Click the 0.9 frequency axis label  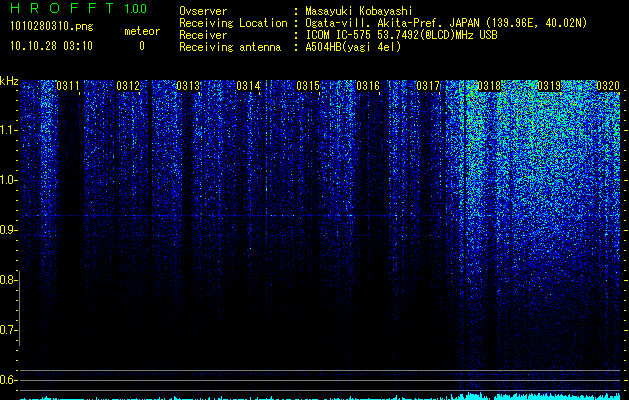click(x=8, y=230)
